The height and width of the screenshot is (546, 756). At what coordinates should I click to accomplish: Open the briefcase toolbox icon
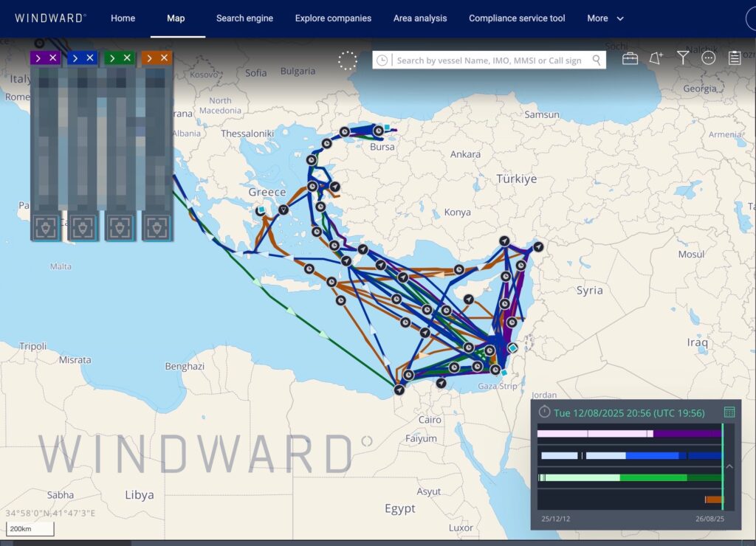[630, 59]
